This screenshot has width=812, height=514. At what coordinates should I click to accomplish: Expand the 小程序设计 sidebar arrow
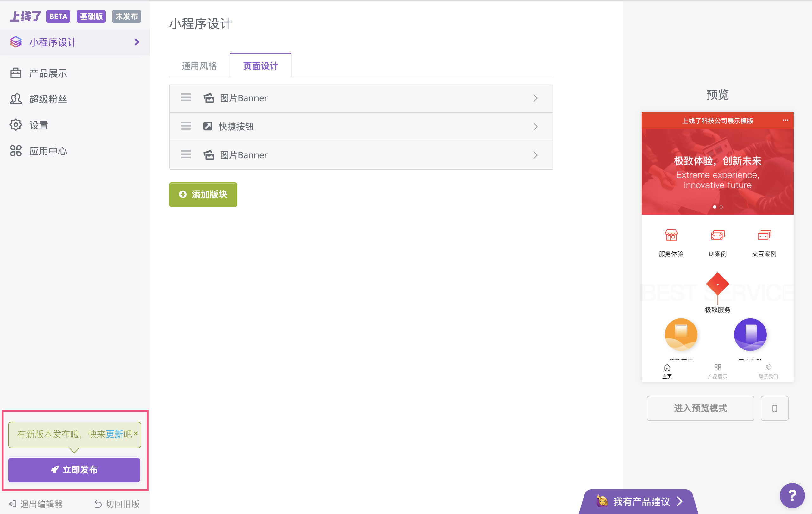137,42
